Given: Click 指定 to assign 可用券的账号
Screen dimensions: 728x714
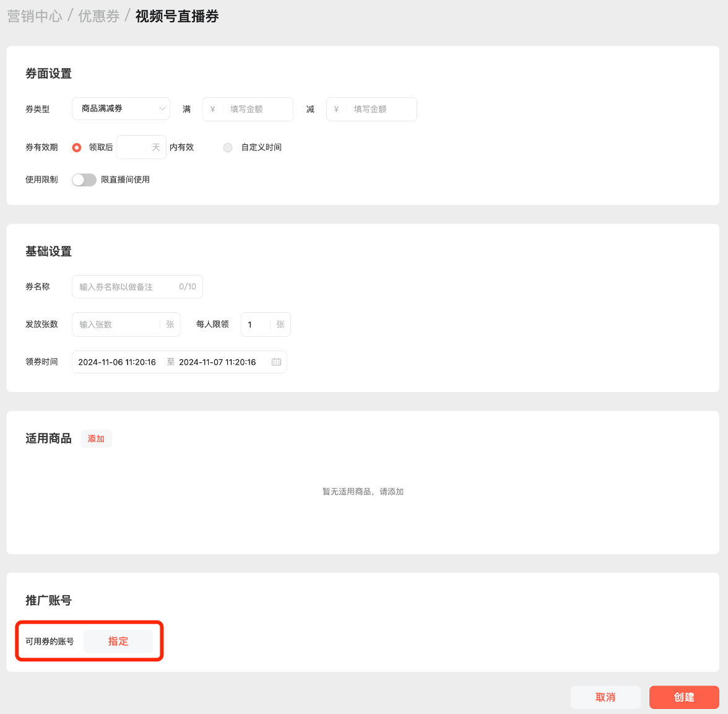Looking at the screenshot, I should (118, 642).
